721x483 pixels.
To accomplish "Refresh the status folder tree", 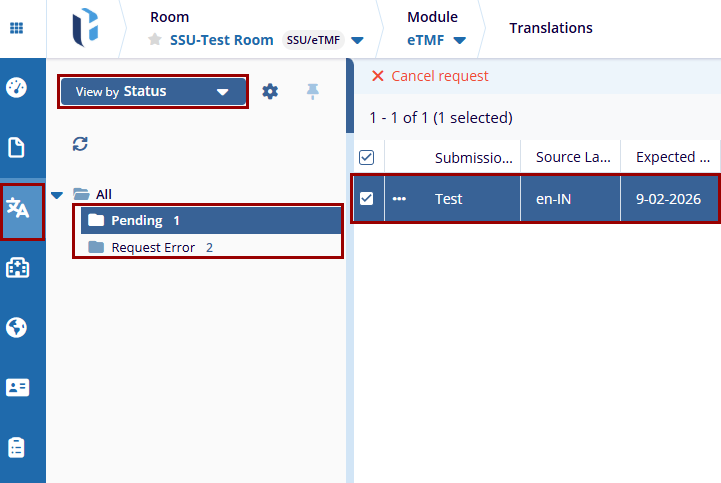I will tap(81, 144).
